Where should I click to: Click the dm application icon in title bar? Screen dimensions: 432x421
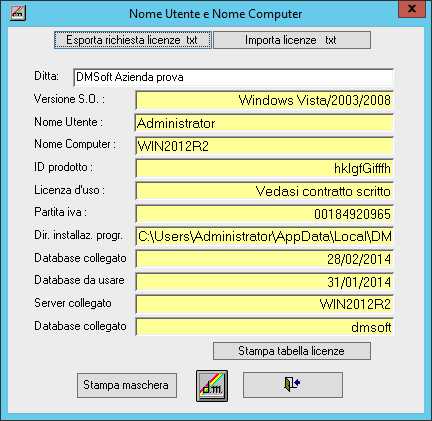[x=17, y=13]
